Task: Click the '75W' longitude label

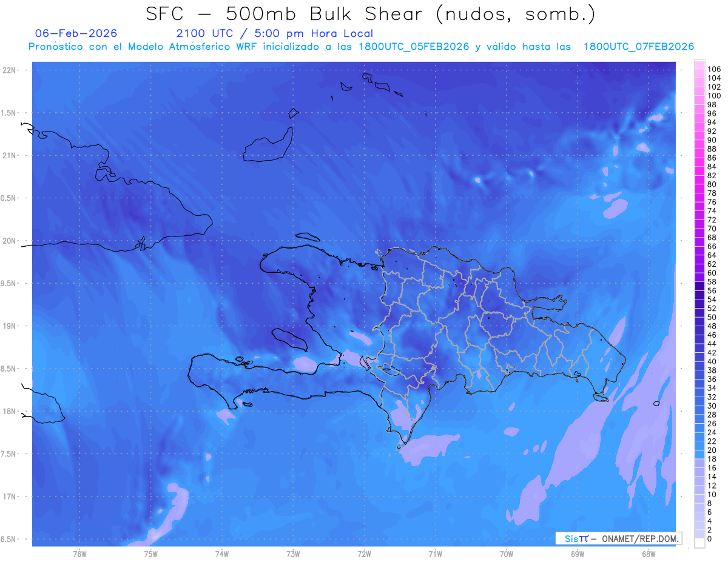Action: coord(151,554)
